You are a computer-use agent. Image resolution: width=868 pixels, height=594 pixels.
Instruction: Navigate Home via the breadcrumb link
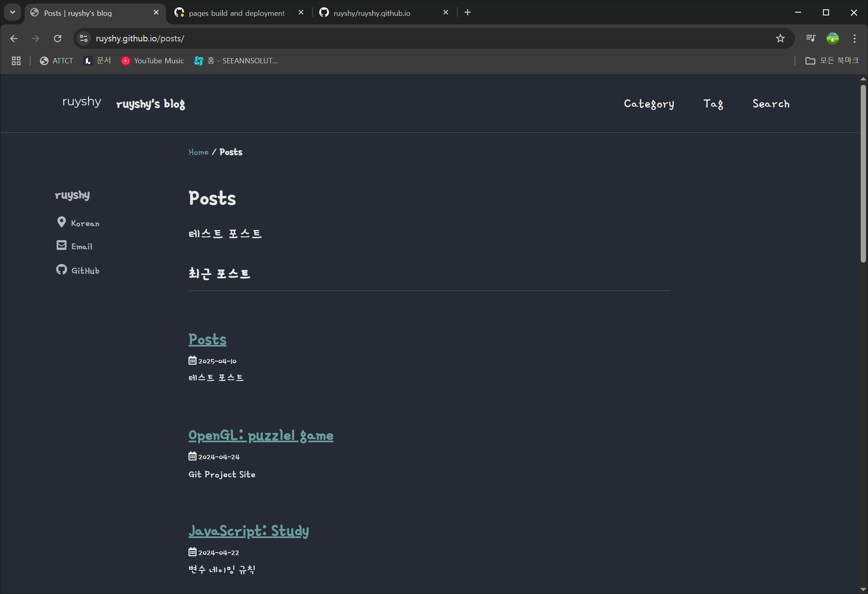point(198,152)
